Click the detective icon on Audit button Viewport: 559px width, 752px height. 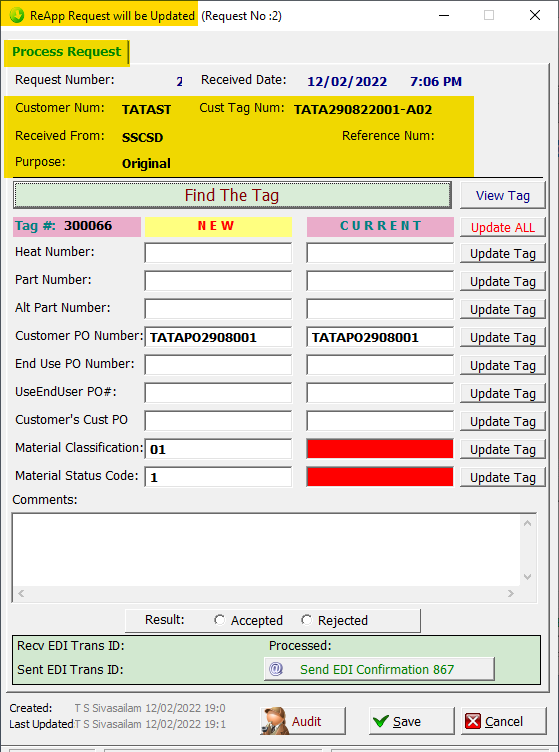coord(275,721)
